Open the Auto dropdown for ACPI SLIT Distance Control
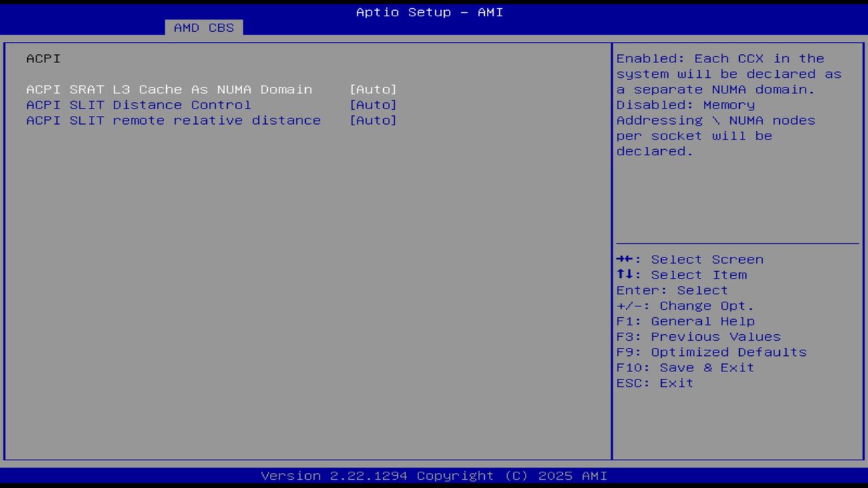This screenshot has width=868, height=488. [373, 104]
